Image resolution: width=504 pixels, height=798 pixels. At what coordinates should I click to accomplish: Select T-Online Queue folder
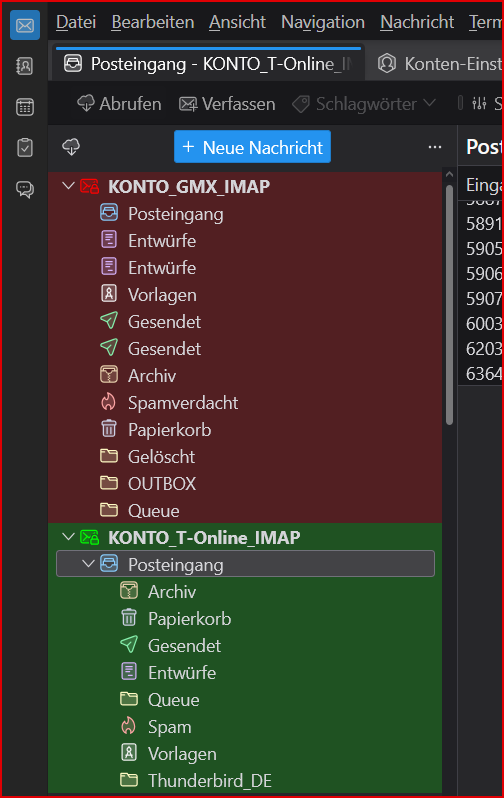245,699
